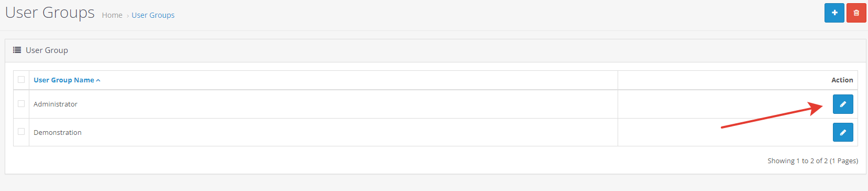
Task: Edit the Administrator group via pencil icon
Action: point(843,104)
